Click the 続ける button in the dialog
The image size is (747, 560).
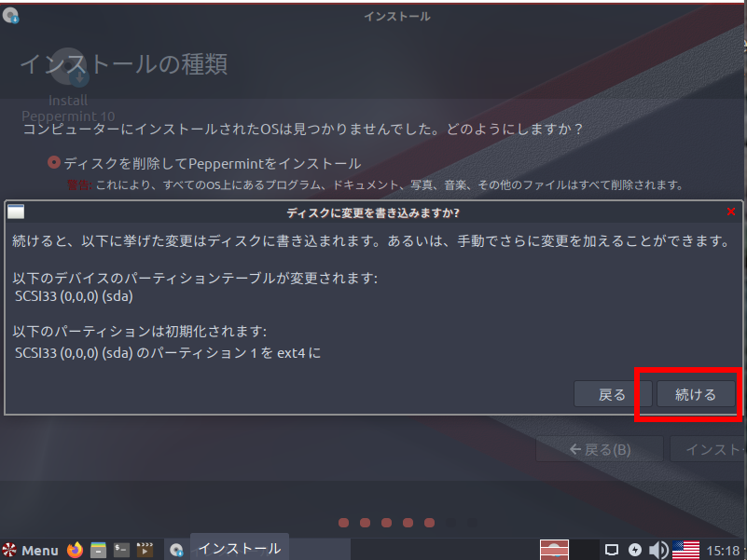(696, 394)
